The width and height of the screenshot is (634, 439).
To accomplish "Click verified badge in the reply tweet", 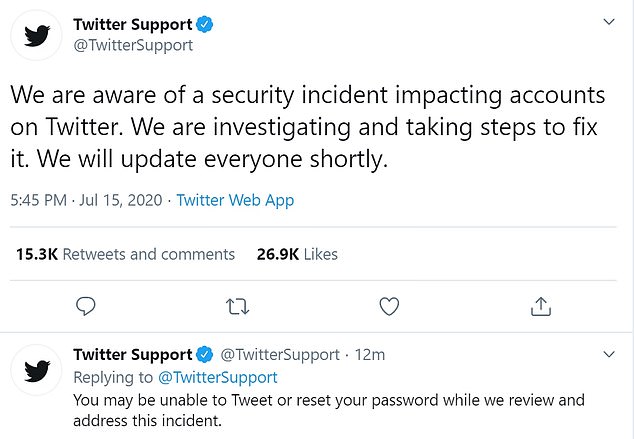I will coord(205,355).
